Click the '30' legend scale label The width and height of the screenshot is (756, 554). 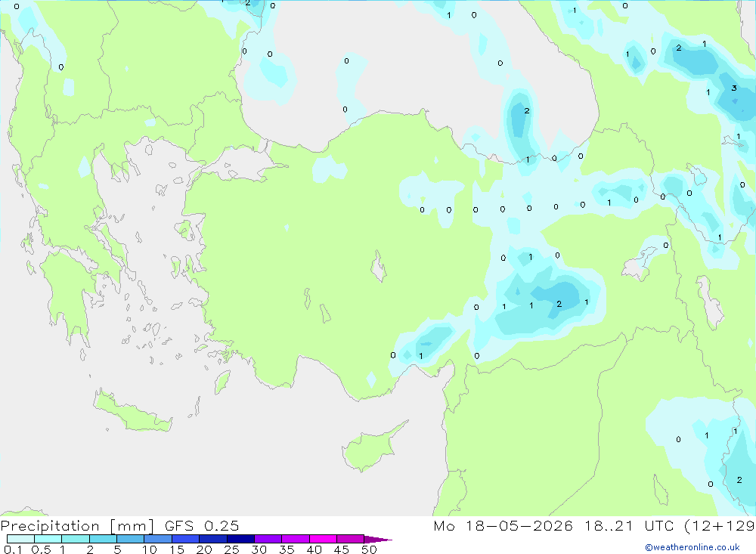pos(259,549)
